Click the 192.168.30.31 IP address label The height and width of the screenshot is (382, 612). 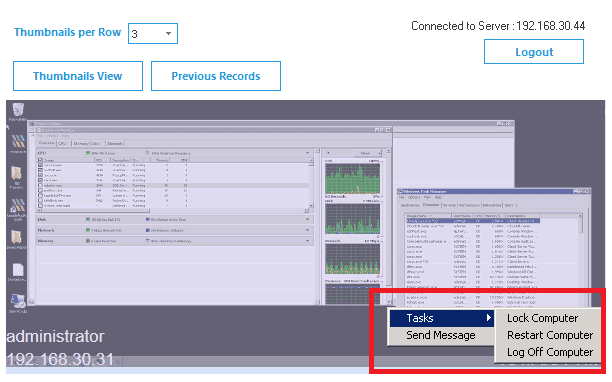tap(60, 359)
